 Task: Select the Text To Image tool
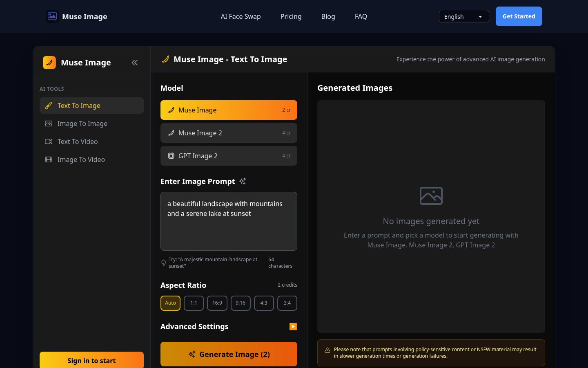tap(91, 105)
